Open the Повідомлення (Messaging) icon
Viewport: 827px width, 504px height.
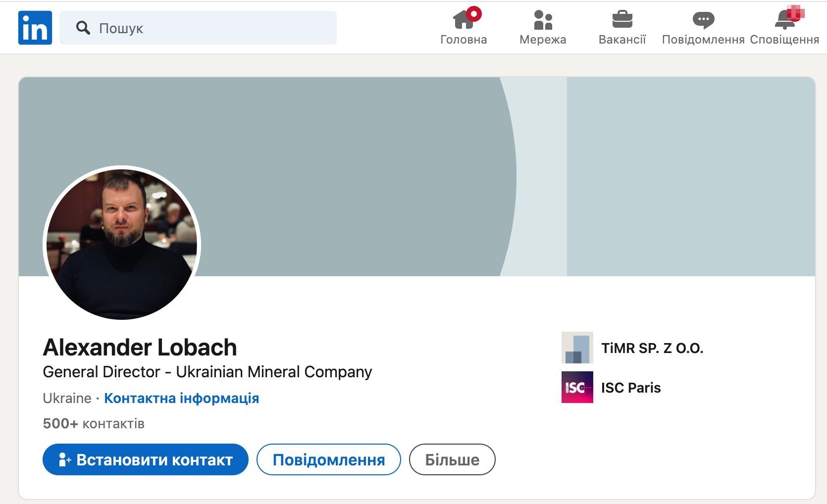click(703, 21)
